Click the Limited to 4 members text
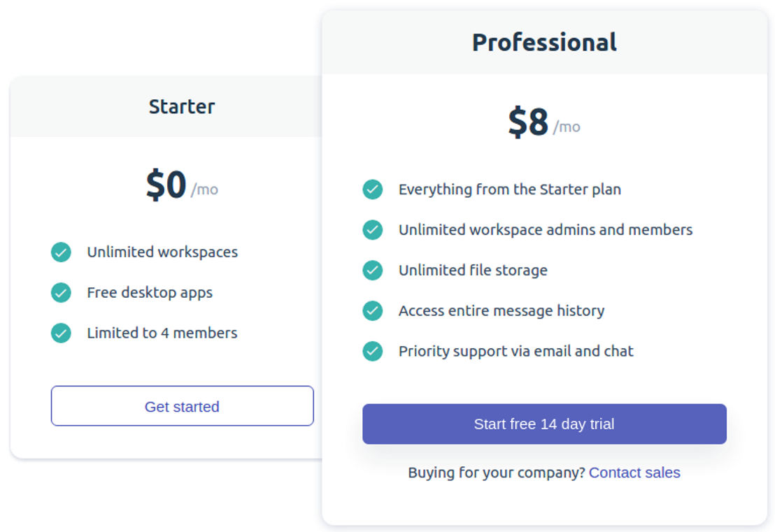The height and width of the screenshot is (532, 775). click(x=162, y=333)
